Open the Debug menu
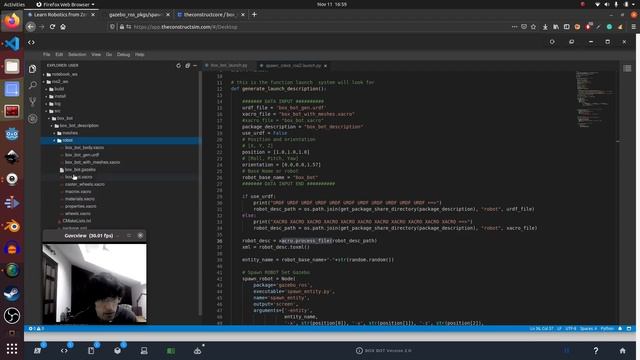 pos(123,54)
